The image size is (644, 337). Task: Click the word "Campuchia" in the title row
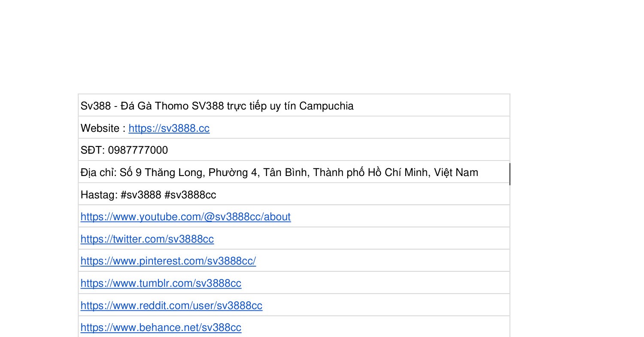click(326, 106)
